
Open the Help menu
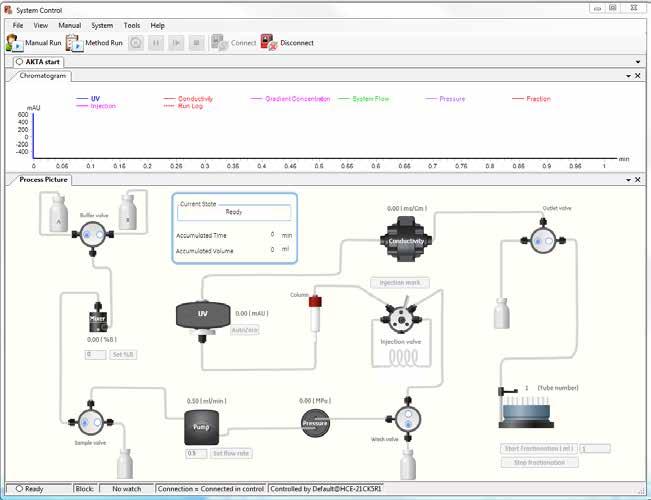click(x=157, y=25)
